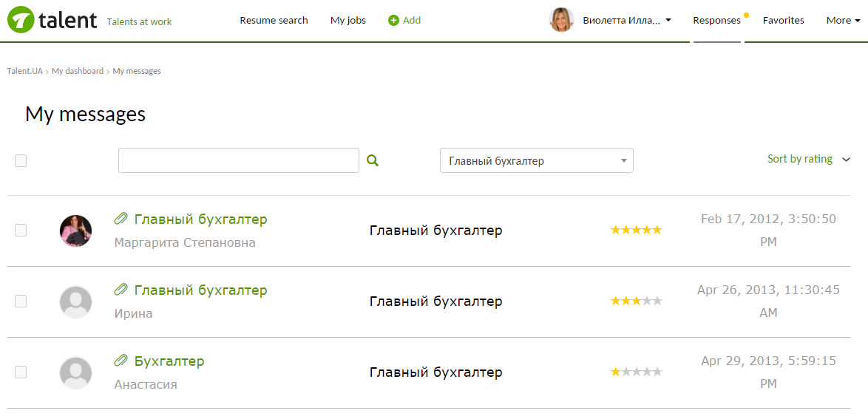Click the message search input field

[239, 160]
